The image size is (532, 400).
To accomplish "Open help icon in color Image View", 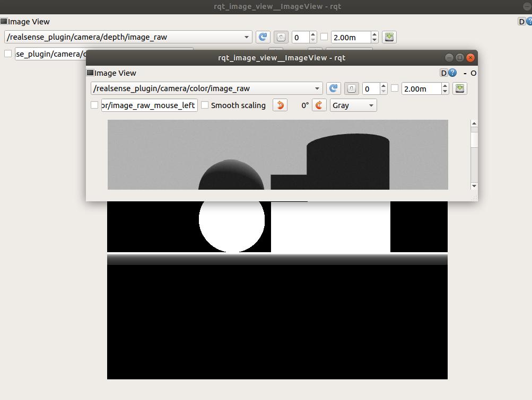I will tap(452, 73).
